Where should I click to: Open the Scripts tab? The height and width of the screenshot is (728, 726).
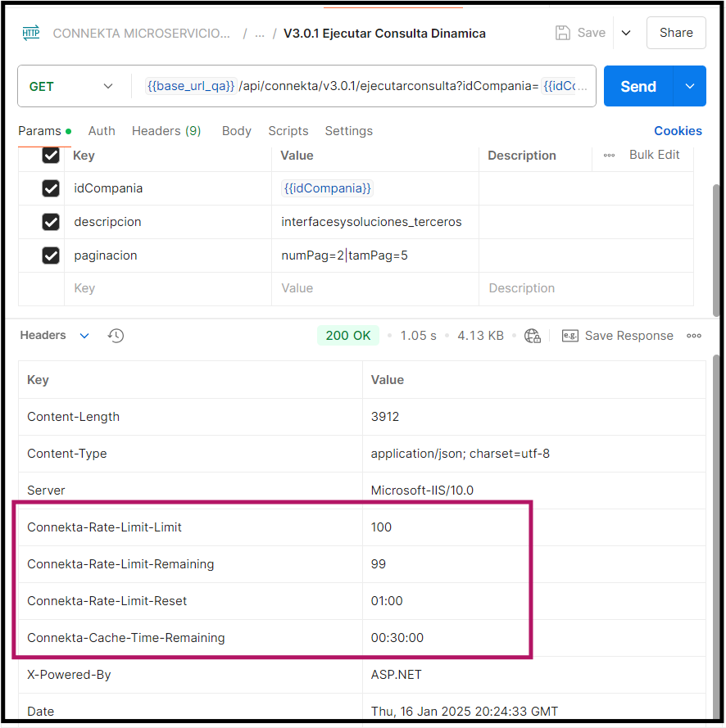point(288,131)
